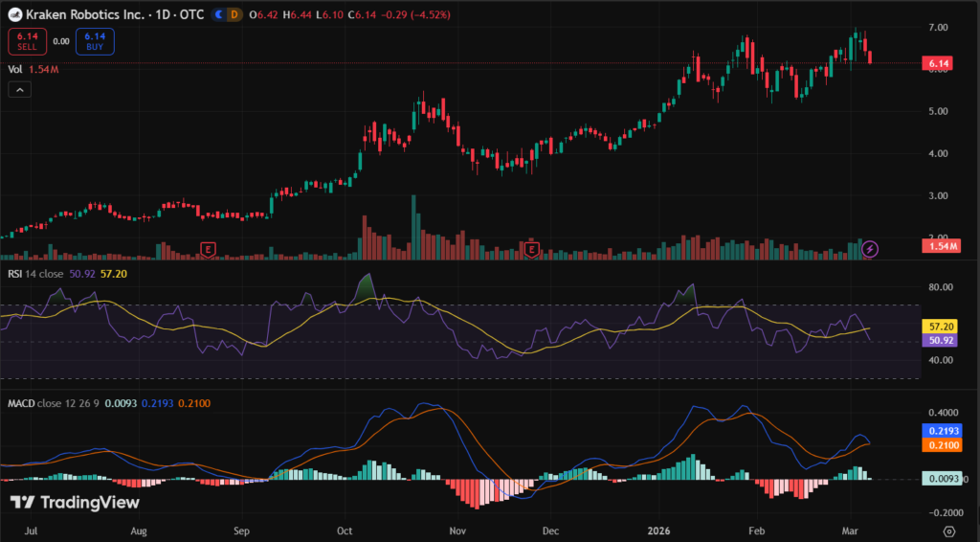
Task: Select the Vol indicator legend
Action: click(15, 69)
